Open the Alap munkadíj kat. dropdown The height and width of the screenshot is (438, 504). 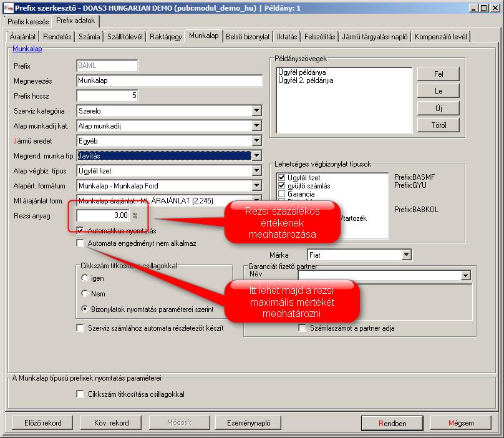[256, 126]
